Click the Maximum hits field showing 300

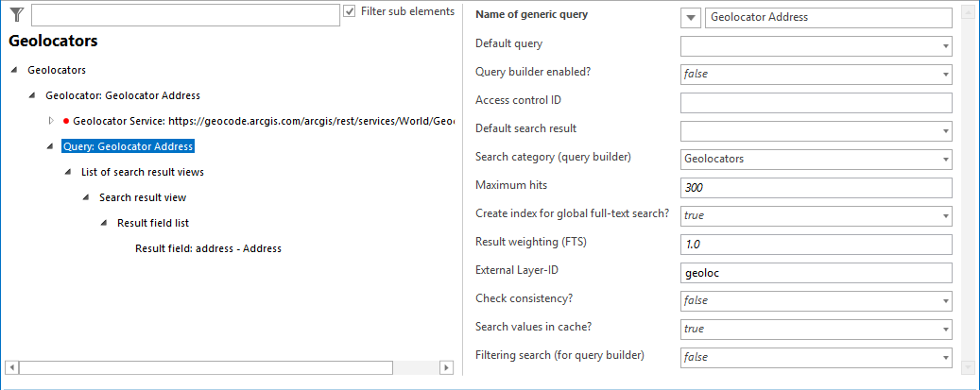pos(816,188)
